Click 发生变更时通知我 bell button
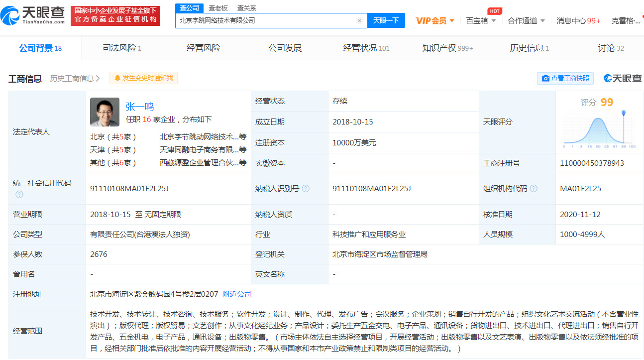Image resolution: width=644 pixels, height=360 pixels. [143, 78]
